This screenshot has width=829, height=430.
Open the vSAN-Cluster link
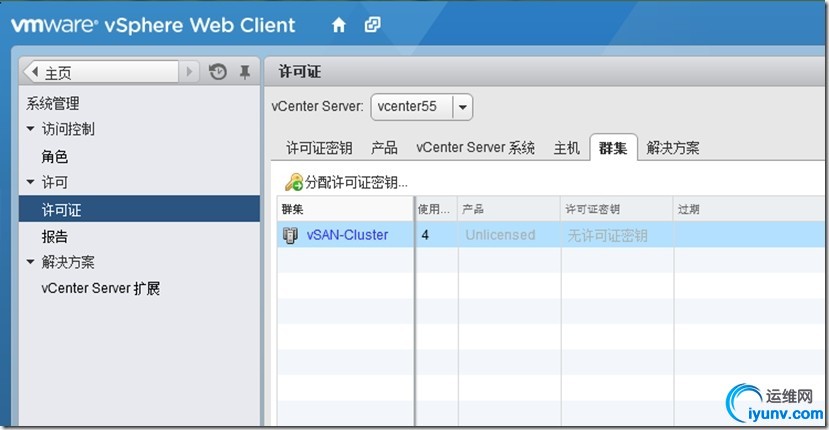pos(347,235)
